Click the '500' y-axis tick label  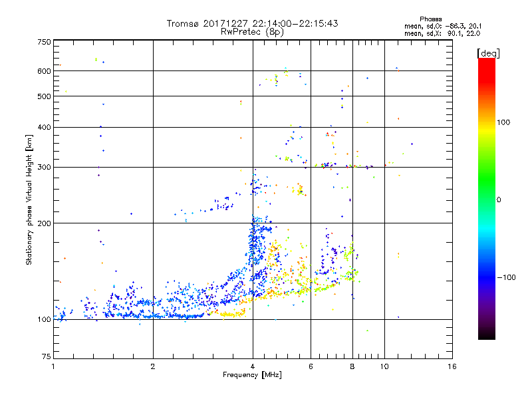(x=44, y=96)
